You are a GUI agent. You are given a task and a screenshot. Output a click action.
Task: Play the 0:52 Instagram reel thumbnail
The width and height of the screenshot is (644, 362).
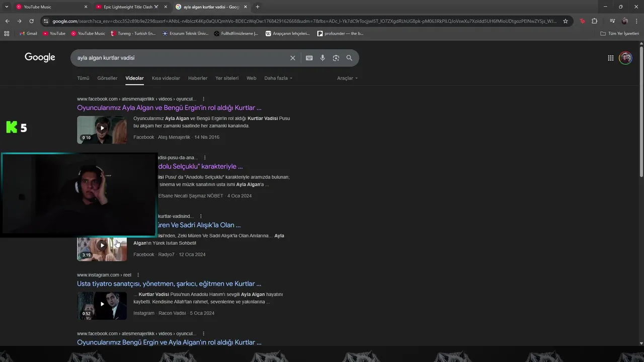(102, 306)
